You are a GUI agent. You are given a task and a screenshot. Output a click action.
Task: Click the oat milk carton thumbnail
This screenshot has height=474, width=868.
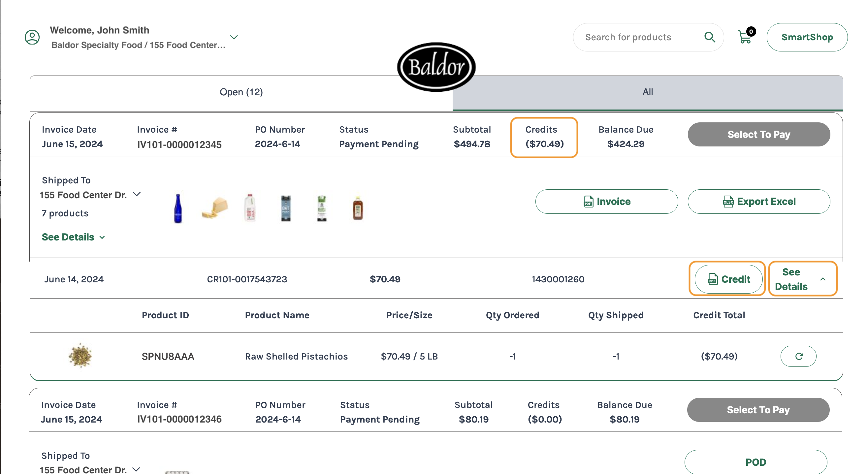tap(286, 208)
